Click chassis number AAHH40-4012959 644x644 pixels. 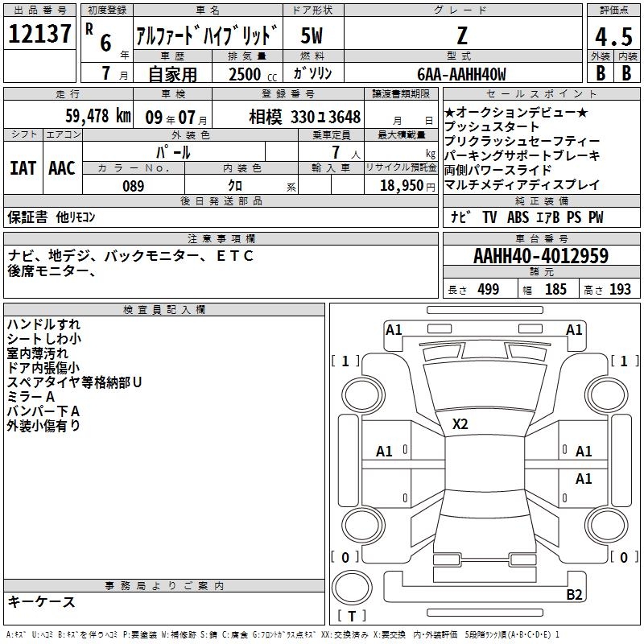[540, 257]
